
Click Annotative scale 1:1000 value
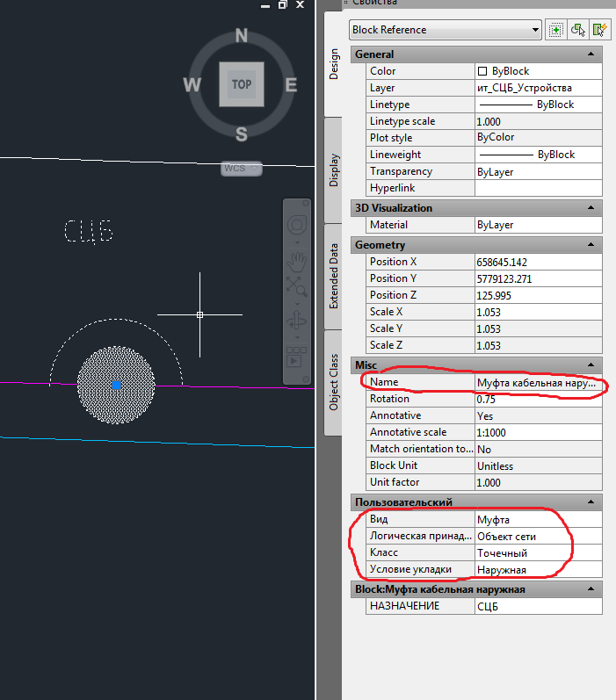(539, 432)
